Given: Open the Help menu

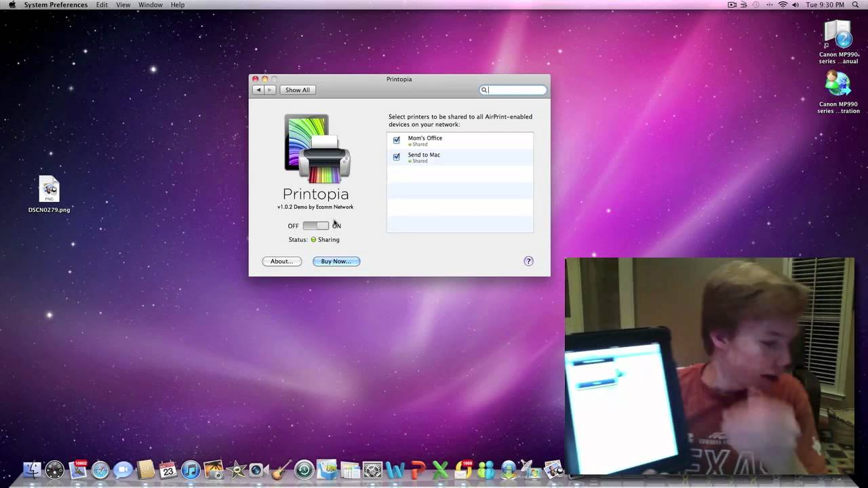Looking at the screenshot, I should point(177,5).
